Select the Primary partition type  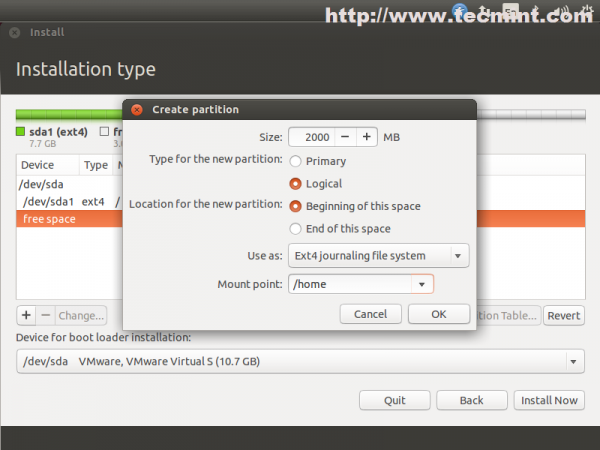click(295, 161)
